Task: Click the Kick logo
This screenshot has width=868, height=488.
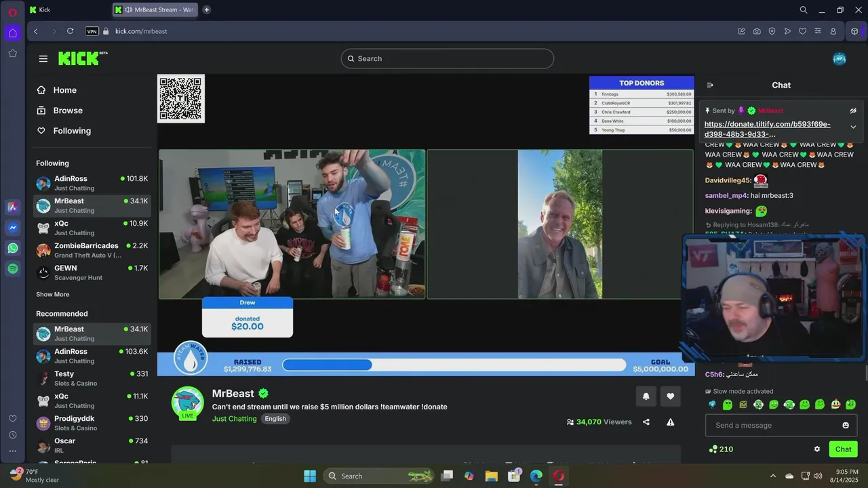Action: coord(83,58)
